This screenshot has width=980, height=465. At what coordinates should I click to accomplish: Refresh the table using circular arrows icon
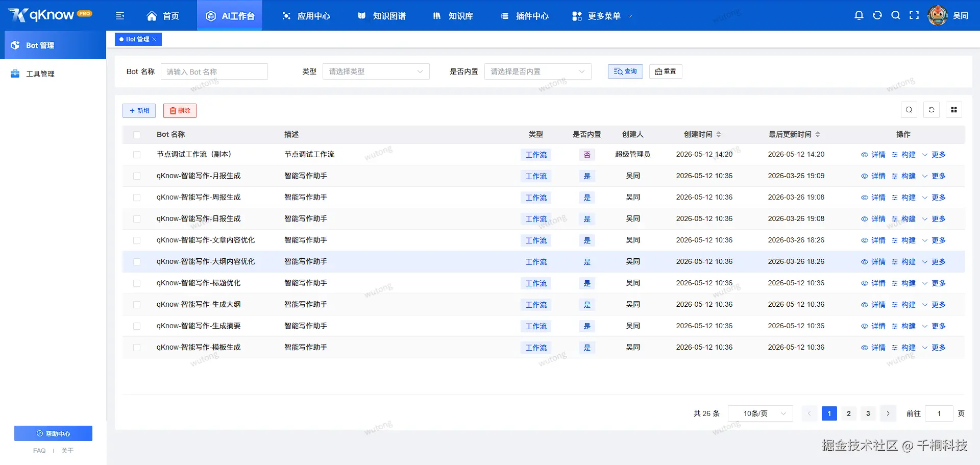tap(932, 110)
